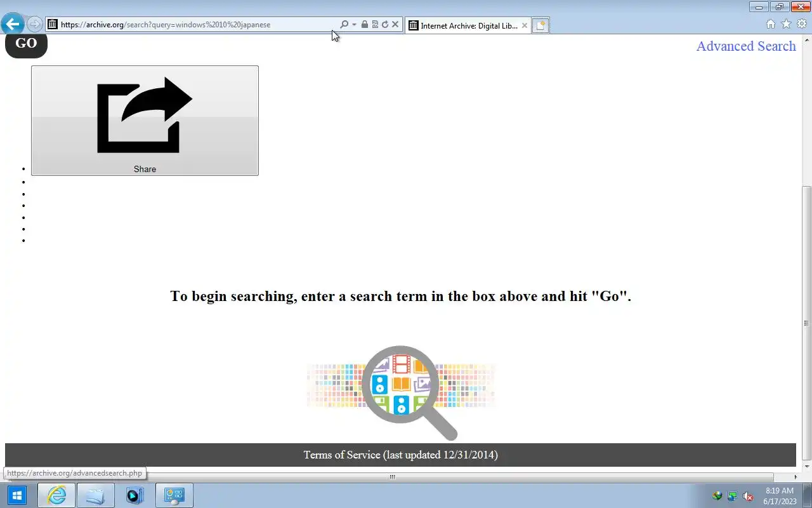812x508 pixels.
Task: Close the Internet Archive tab
Action: pos(524,26)
